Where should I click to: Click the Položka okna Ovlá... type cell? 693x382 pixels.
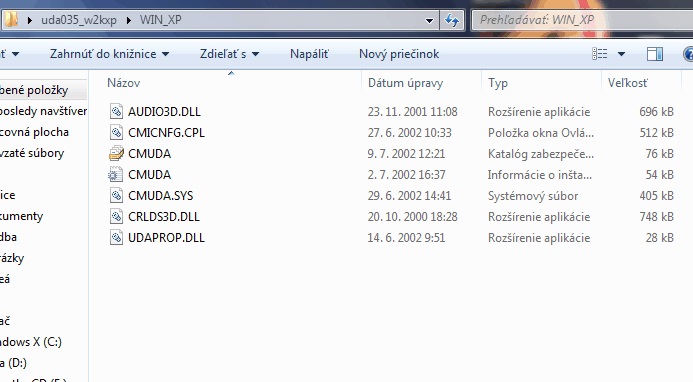tap(541, 133)
